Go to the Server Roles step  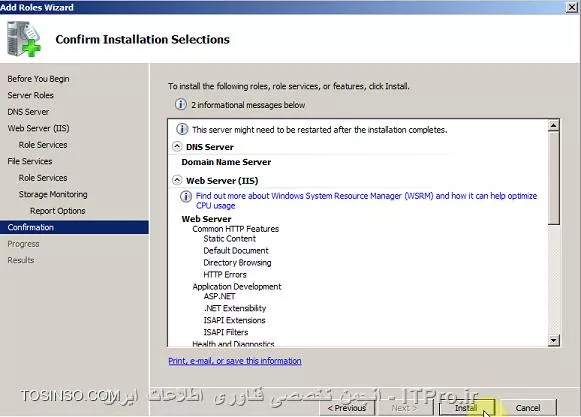point(30,95)
